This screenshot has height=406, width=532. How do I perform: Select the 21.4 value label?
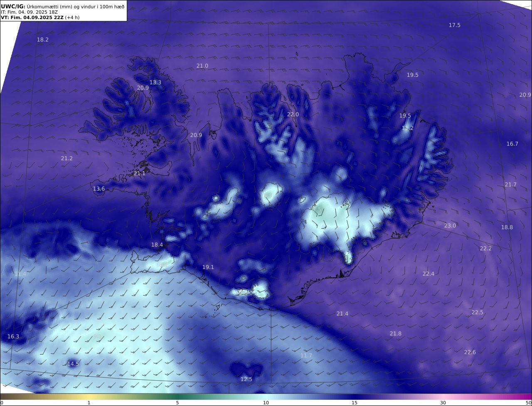pyautogui.click(x=342, y=314)
